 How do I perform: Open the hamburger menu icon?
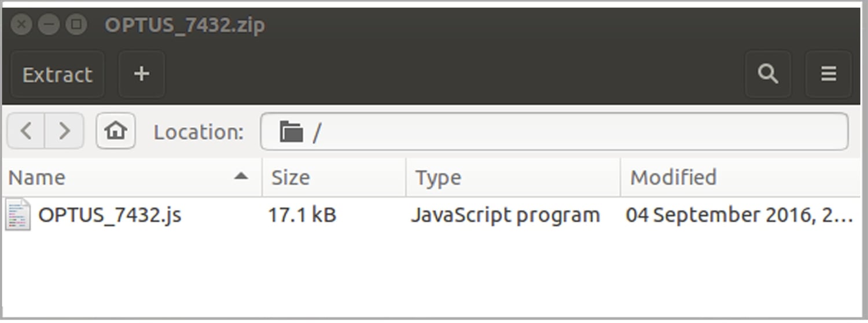click(829, 75)
